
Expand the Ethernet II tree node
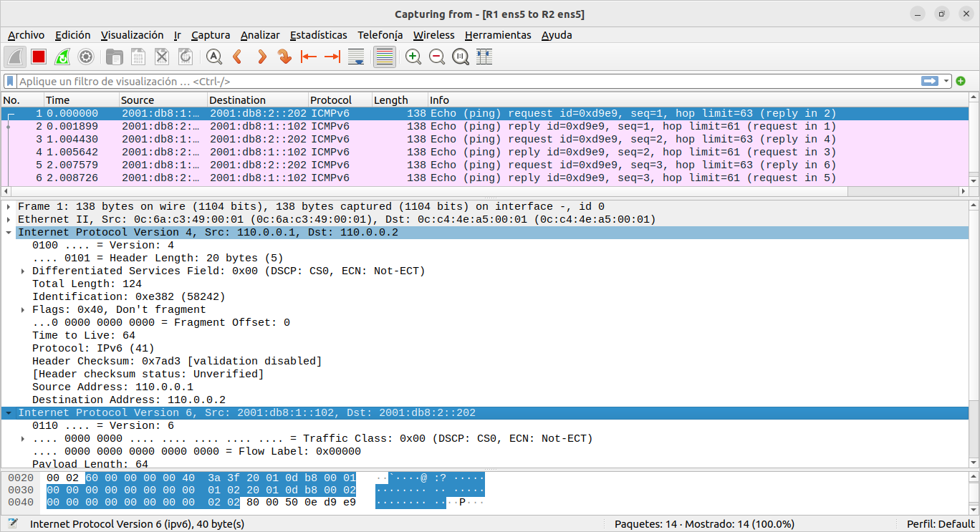[x=9, y=219]
